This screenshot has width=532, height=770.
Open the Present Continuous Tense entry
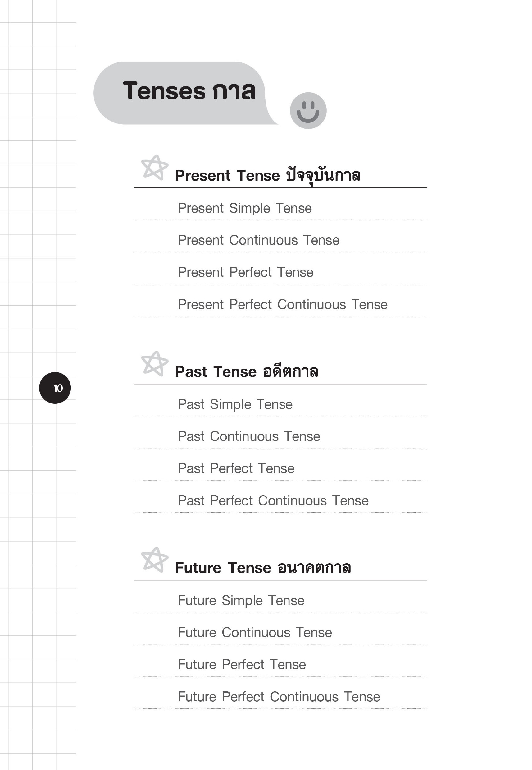259,240
